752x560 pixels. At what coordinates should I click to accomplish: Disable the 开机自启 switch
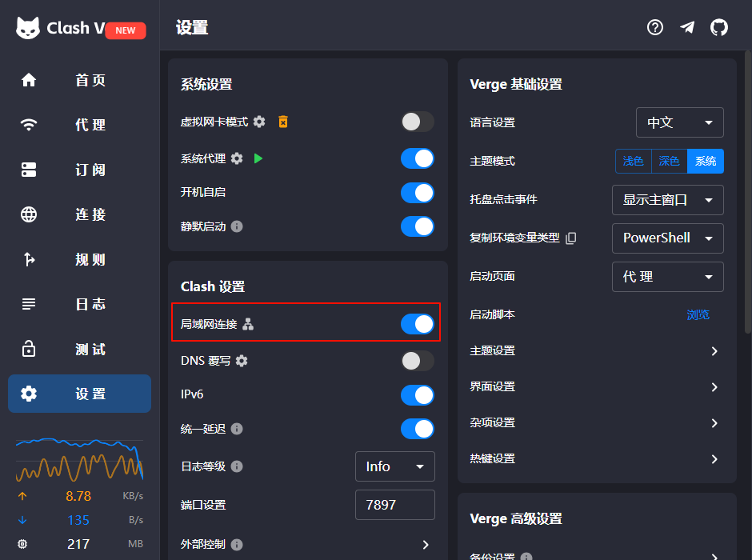tap(418, 193)
